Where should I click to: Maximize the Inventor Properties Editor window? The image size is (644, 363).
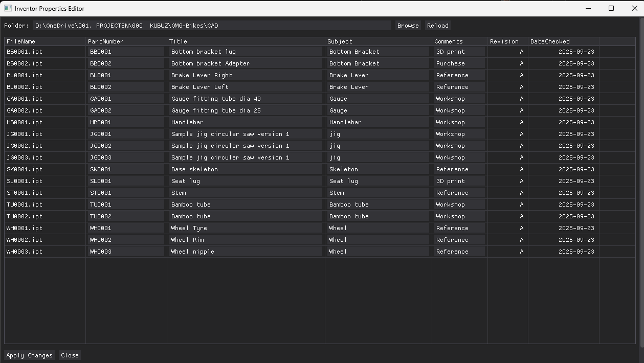[611, 8]
